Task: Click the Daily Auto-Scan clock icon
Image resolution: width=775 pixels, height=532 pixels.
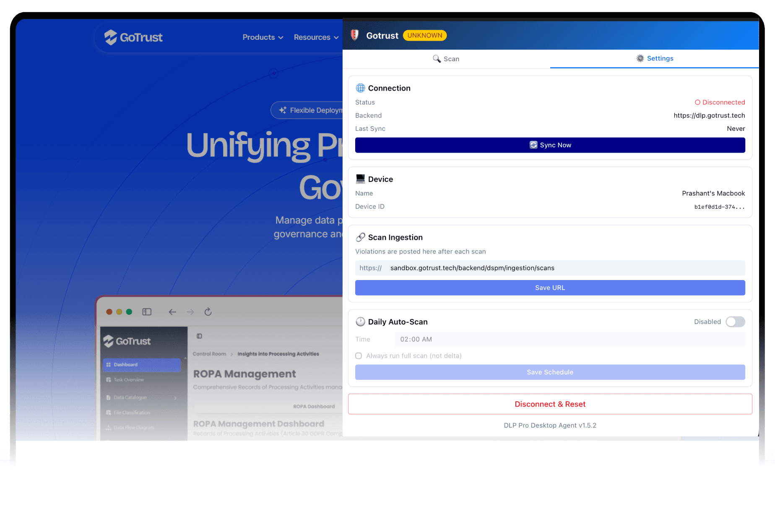Action: click(360, 322)
